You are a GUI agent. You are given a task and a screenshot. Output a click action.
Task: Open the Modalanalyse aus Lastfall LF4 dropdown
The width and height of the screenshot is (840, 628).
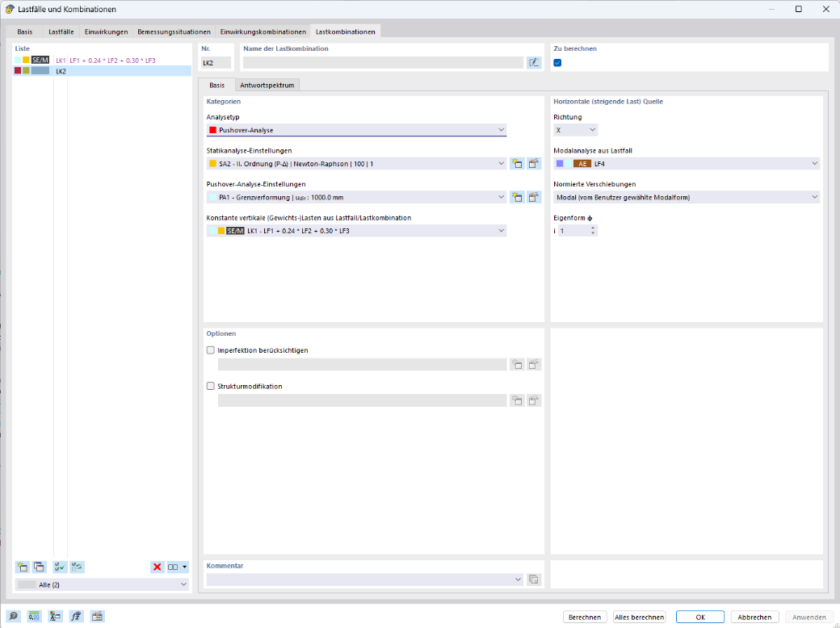tap(687, 164)
